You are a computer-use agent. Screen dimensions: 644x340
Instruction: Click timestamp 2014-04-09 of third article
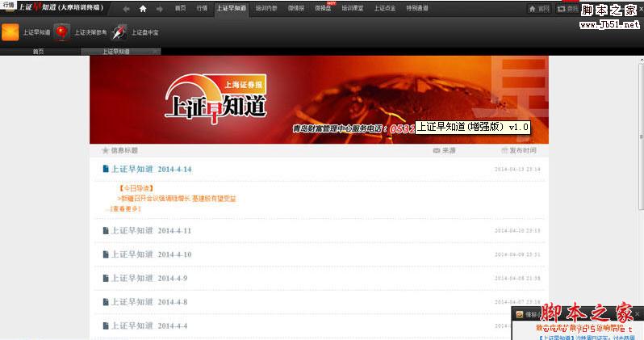(x=517, y=254)
